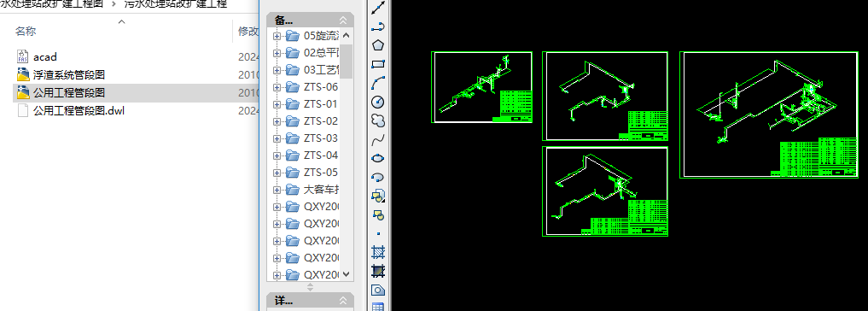Select the ZTS-04 tree folder

click(x=312, y=155)
